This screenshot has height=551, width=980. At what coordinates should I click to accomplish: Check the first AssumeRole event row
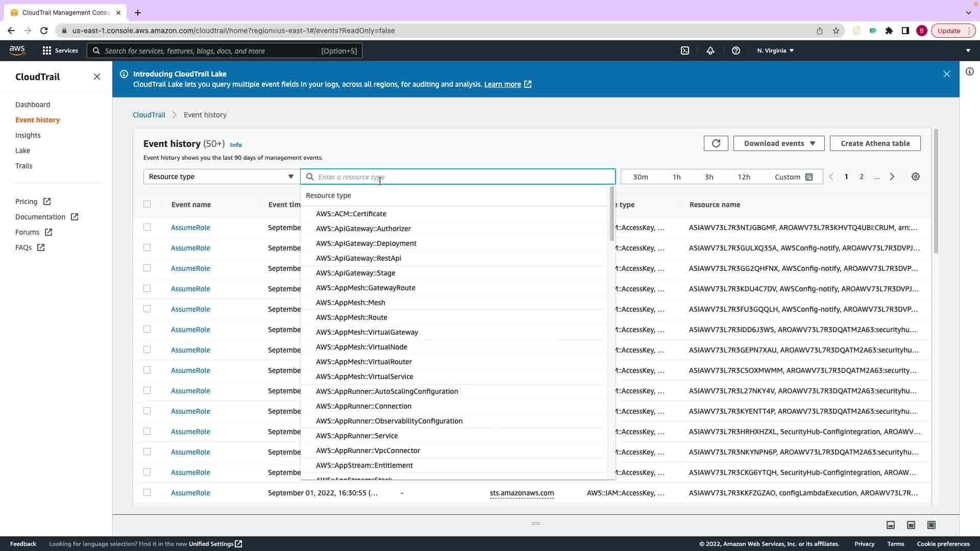pos(147,227)
